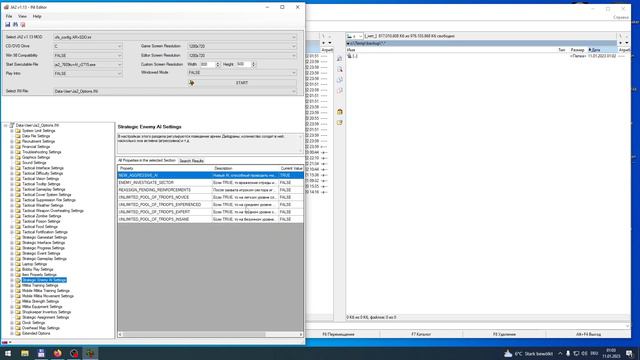Image resolution: width=640 pixels, height=360 pixels.
Task: Click folder icon beside Strategic Assignment Settings
Action: 18,317
